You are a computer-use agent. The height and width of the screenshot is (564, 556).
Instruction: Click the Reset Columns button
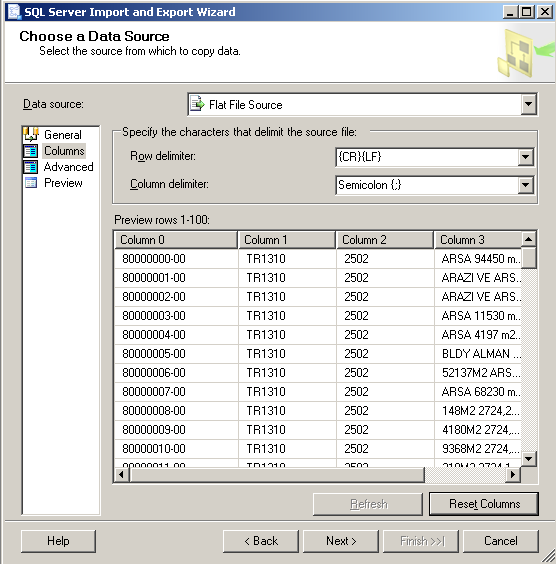click(x=484, y=504)
